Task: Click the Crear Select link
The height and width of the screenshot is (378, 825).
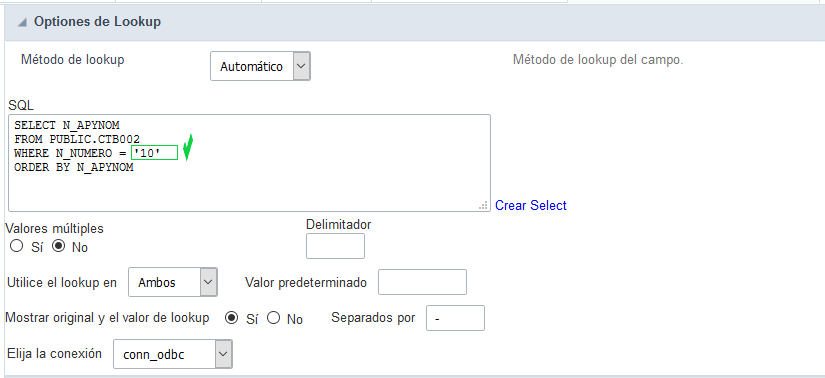Action: (x=530, y=205)
